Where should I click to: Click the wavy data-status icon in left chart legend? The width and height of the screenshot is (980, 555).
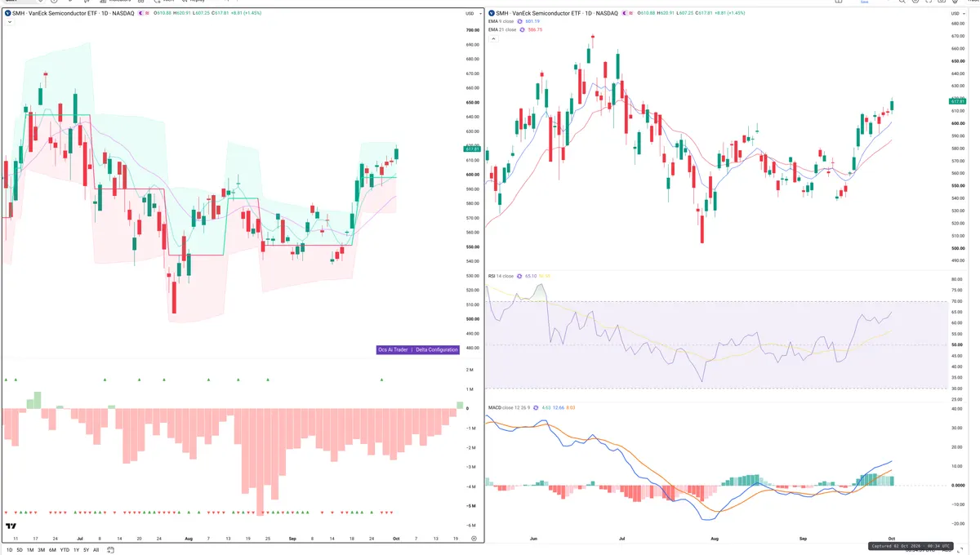point(149,13)
